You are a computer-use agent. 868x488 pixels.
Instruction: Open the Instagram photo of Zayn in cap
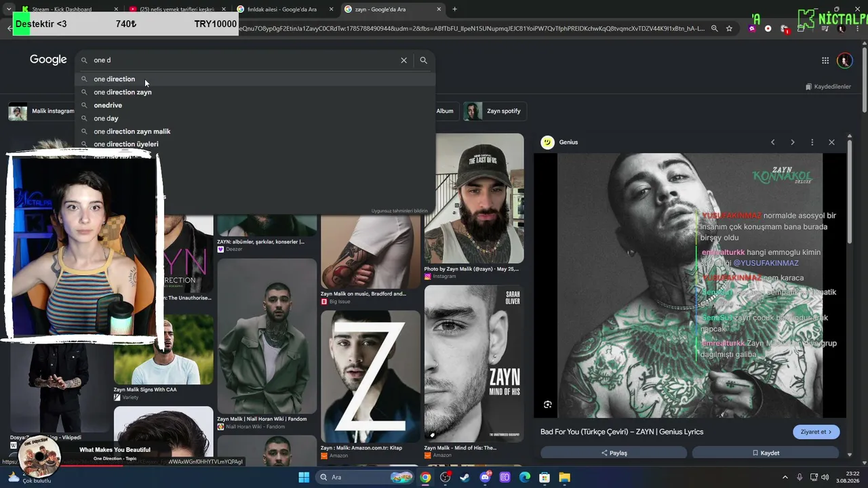pos(474,199)
